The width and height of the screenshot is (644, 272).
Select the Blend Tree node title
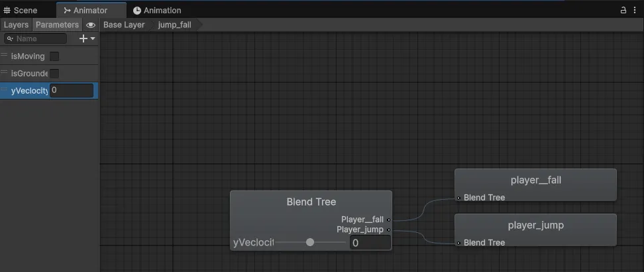coord(311,202)
